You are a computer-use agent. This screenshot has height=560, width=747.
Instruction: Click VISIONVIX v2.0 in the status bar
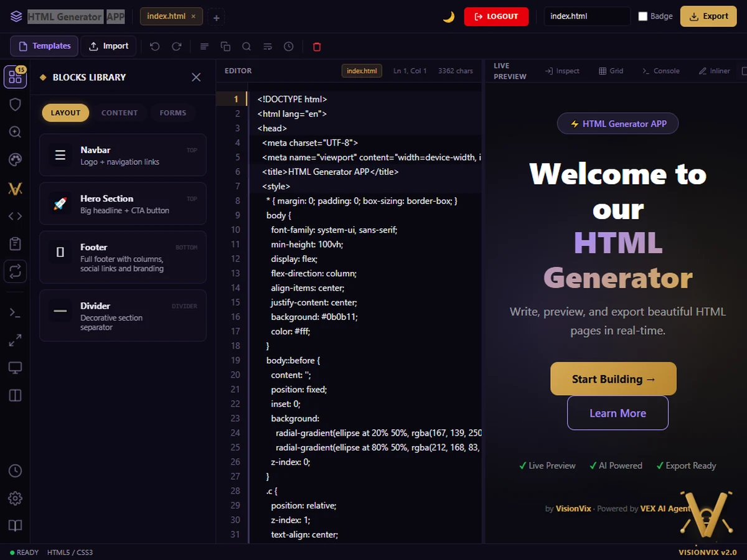click(708, 553)
